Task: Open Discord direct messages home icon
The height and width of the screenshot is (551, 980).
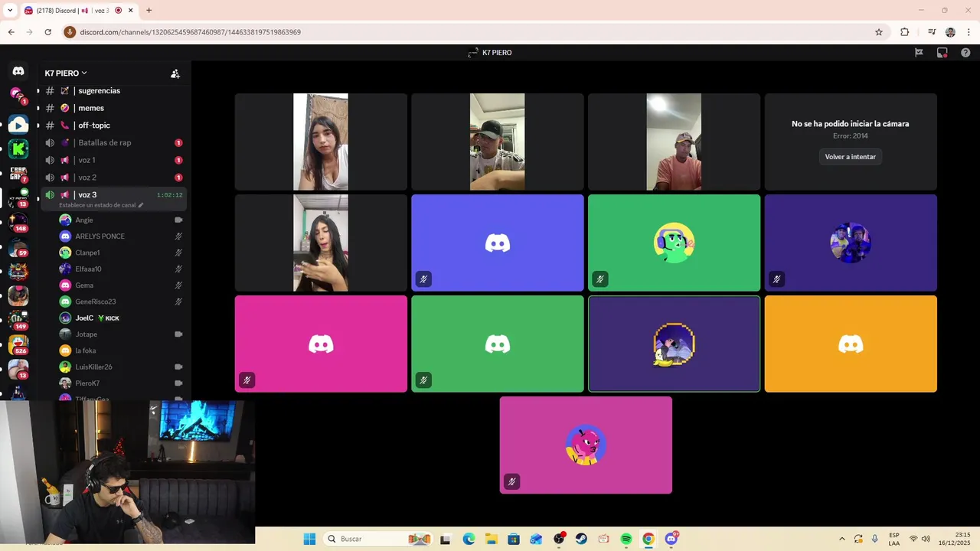Action: (x=18, y=71)
